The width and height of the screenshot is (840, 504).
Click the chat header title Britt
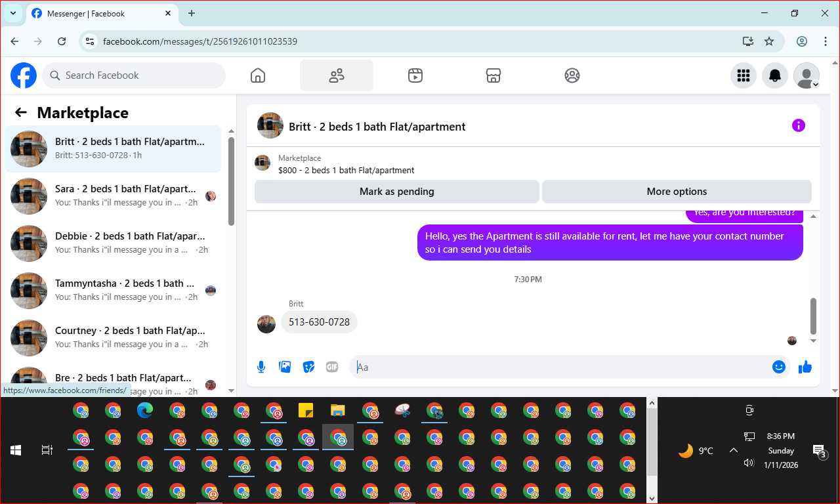click(377, 127)
